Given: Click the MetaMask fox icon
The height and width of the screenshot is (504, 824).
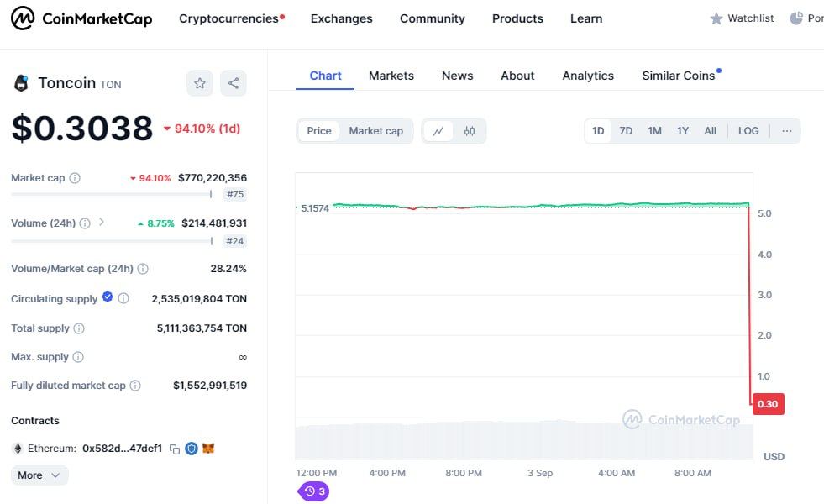Looking at the screenshot, I should pyautogui.click(x=208, y=449).
